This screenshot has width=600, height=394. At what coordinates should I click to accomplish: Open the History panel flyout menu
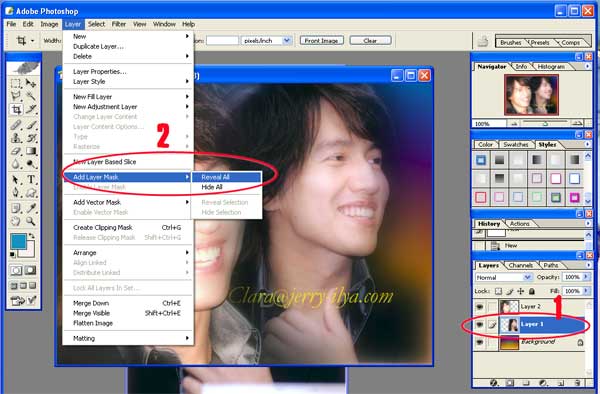tap(587, 223)
